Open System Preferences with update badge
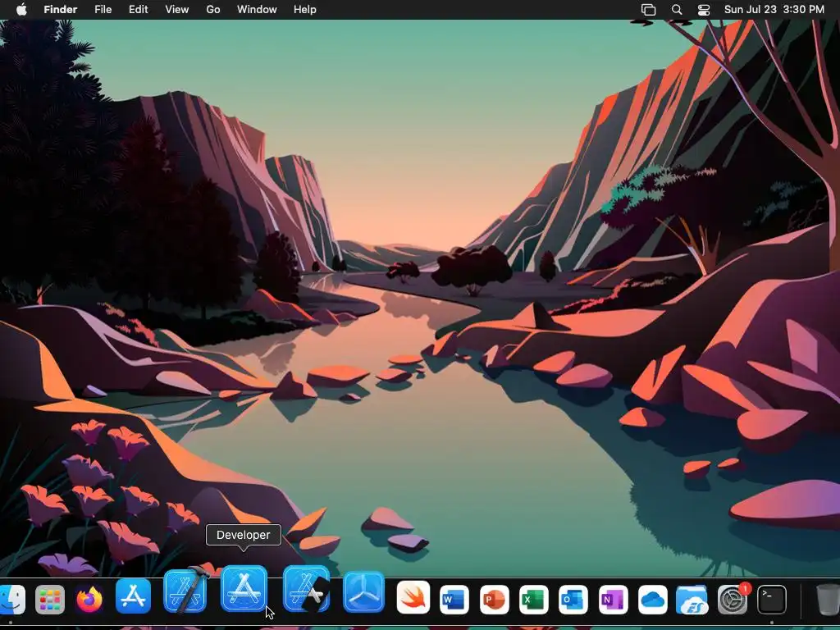Image resolution: width=840 pixels, height=630 pixels. click(x=733, y=599)
